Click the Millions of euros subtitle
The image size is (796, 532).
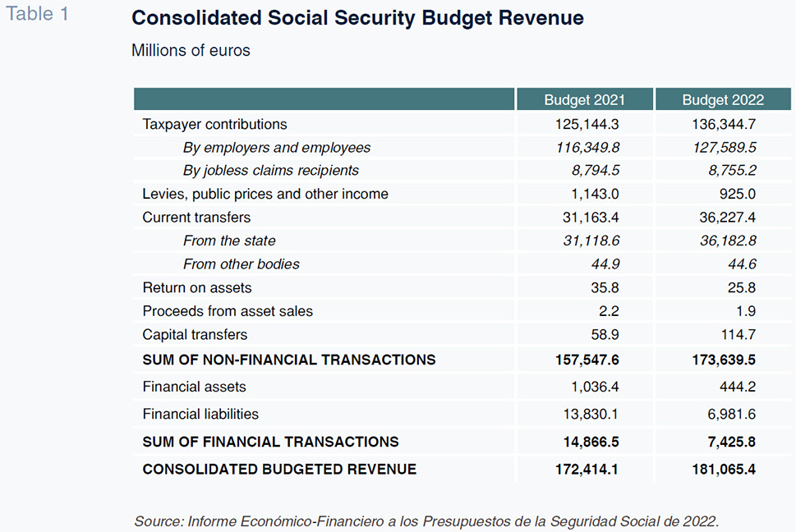[x=191, y=50]
